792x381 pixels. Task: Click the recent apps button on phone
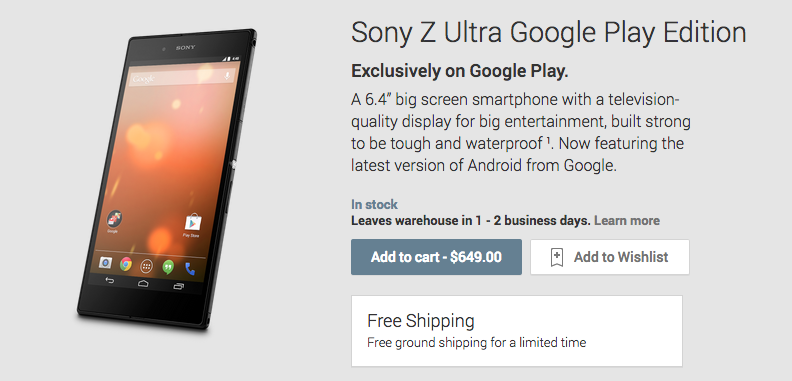click(178, 286)
